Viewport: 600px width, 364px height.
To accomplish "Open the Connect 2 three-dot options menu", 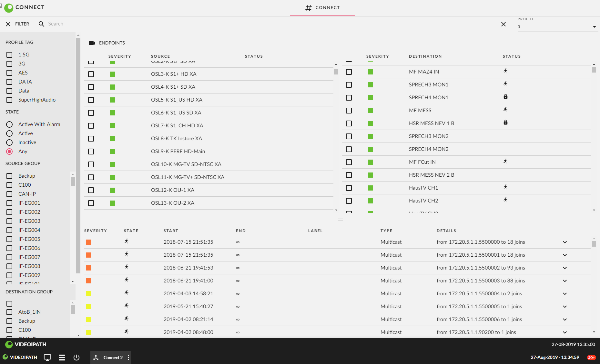I will (128, 358).
